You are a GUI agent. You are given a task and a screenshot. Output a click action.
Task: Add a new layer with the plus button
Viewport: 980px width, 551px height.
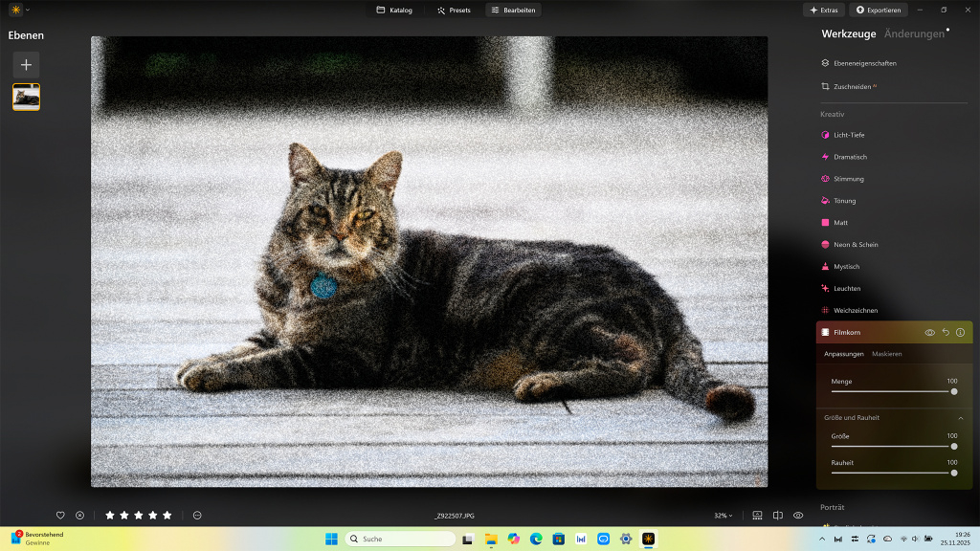(25, 65)
